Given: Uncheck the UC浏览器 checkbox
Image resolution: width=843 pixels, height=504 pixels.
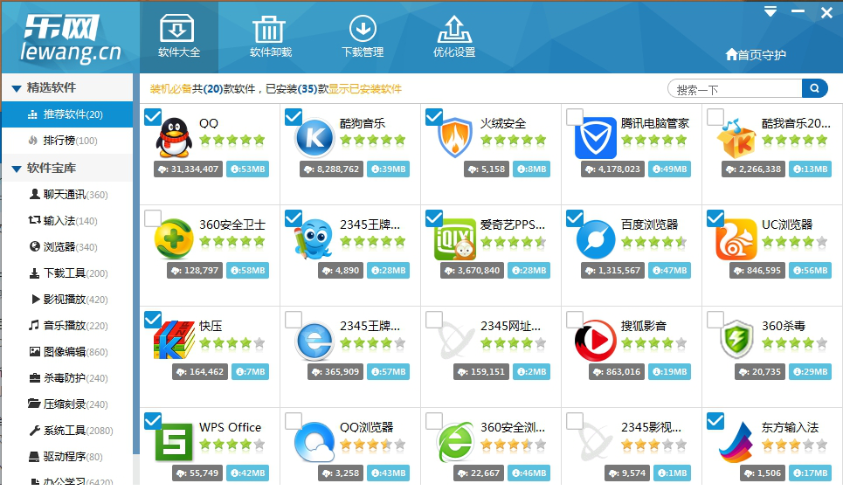Looking at the screenshot, I should (715, 218).
